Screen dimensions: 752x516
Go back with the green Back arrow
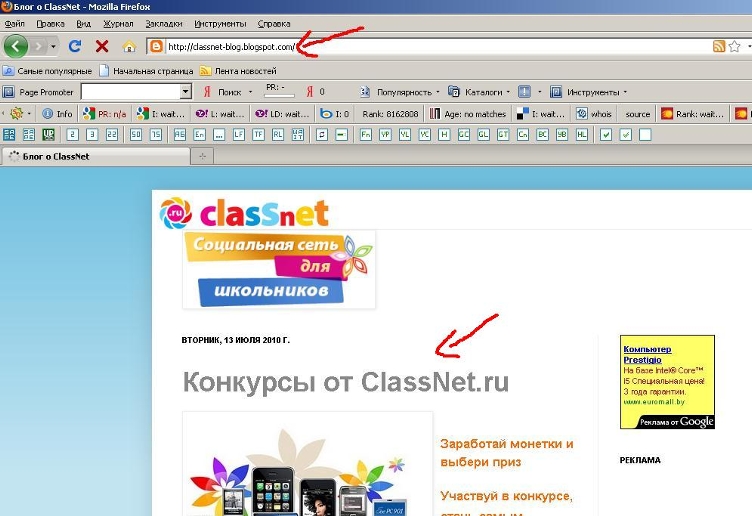16,47
